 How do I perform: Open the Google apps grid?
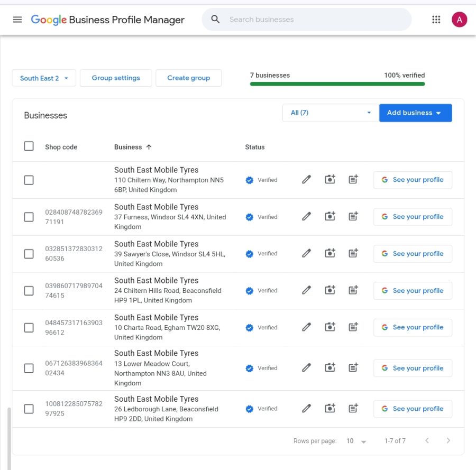click(436, 20)
